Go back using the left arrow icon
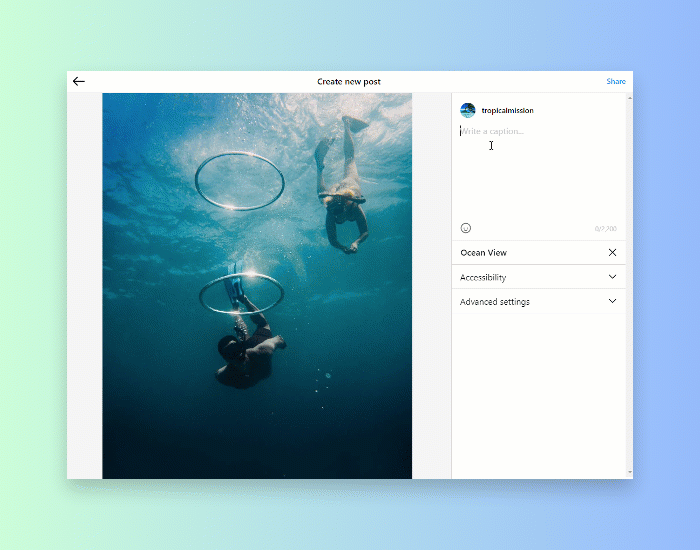 pos(79,81)
